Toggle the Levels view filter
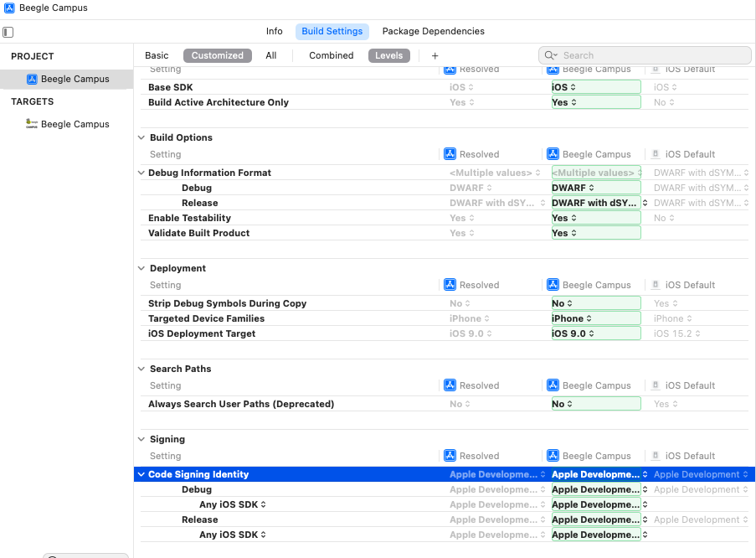The image size is (756, 558). (388, 55)
